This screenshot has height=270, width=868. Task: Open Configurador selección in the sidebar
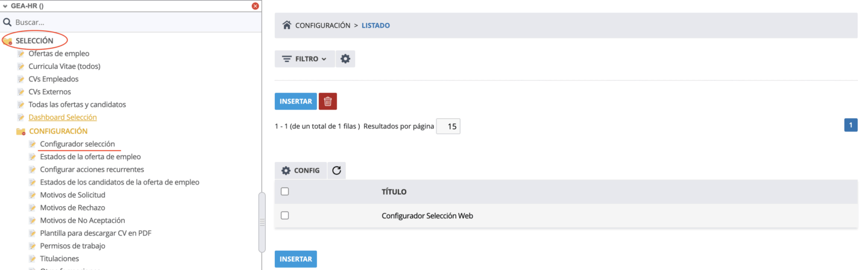tap(77, 144)
